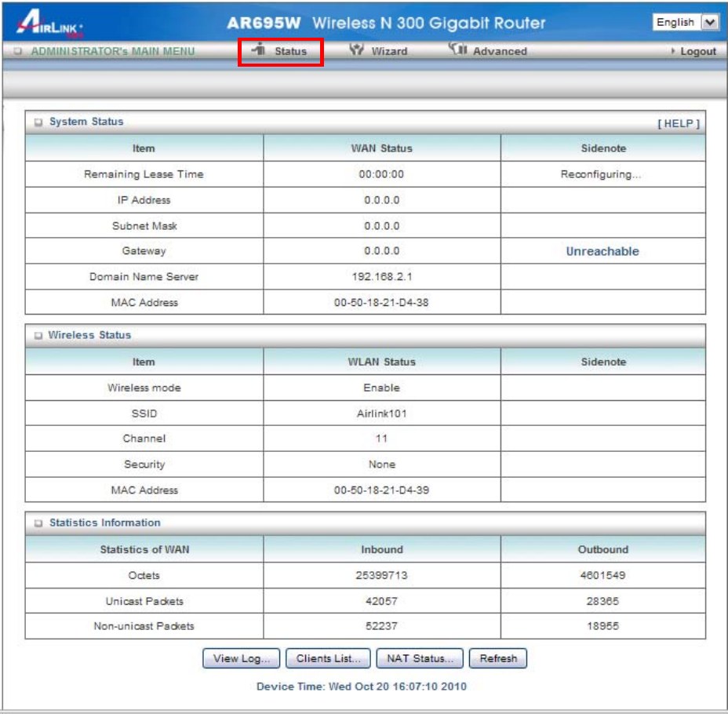Click the SSID value Airlink101
The width and height of the screenshot is (728, 714).
click(x=381, y=413)
